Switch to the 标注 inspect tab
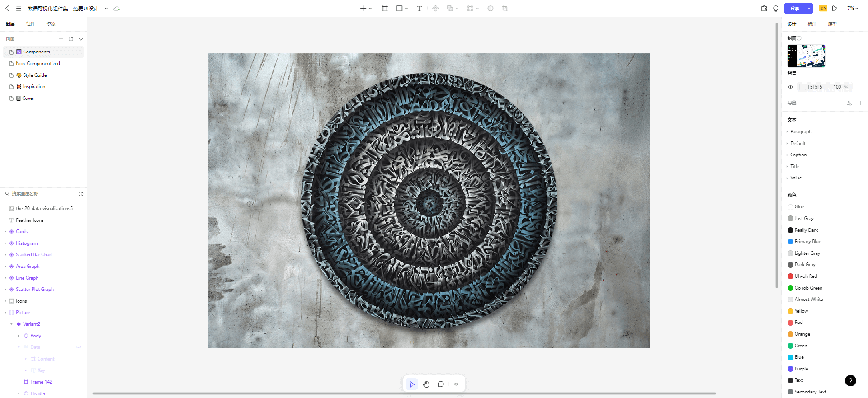The image size is (868, 398). [812, 24]
